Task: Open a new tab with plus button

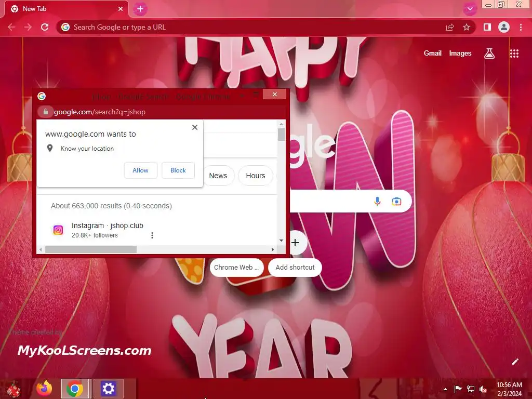Action: point(140,9)
